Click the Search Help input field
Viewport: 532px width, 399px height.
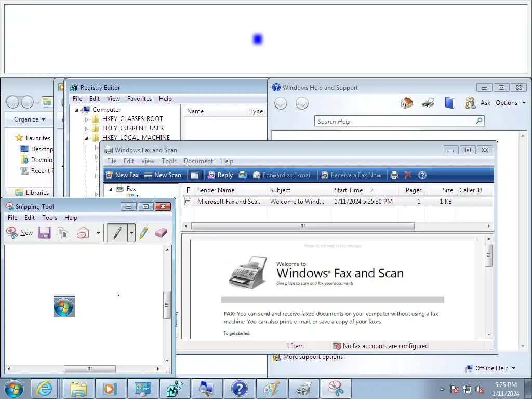[395, 121]
